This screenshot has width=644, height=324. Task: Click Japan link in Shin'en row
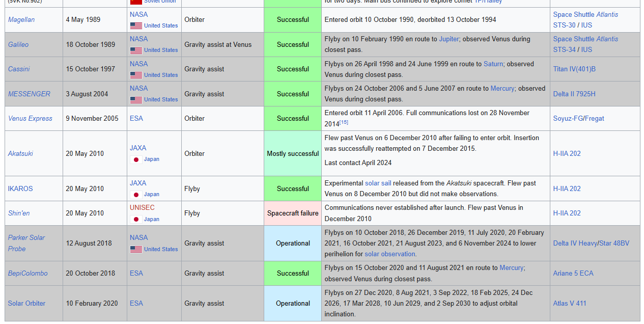click(x=152, y=219)
